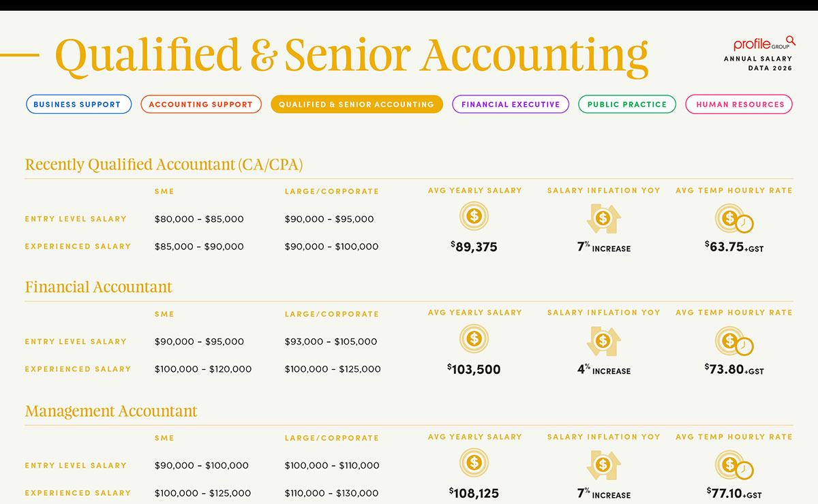
Task: Click Management Accountant yearly salary coin icon
Action: pos(474,463)
